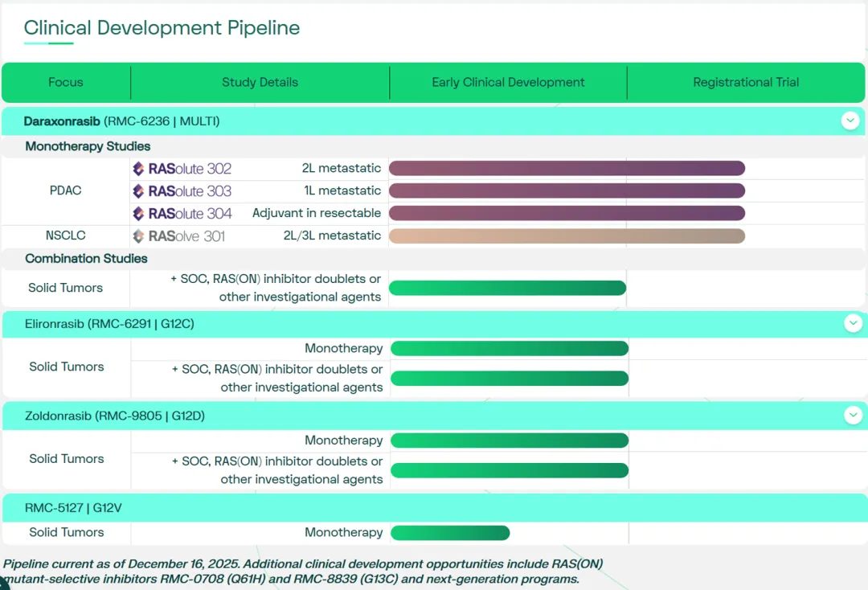868x590 pixels.
Task: Click the RASolute 302 logo icon
Action: tap(138, 169)
